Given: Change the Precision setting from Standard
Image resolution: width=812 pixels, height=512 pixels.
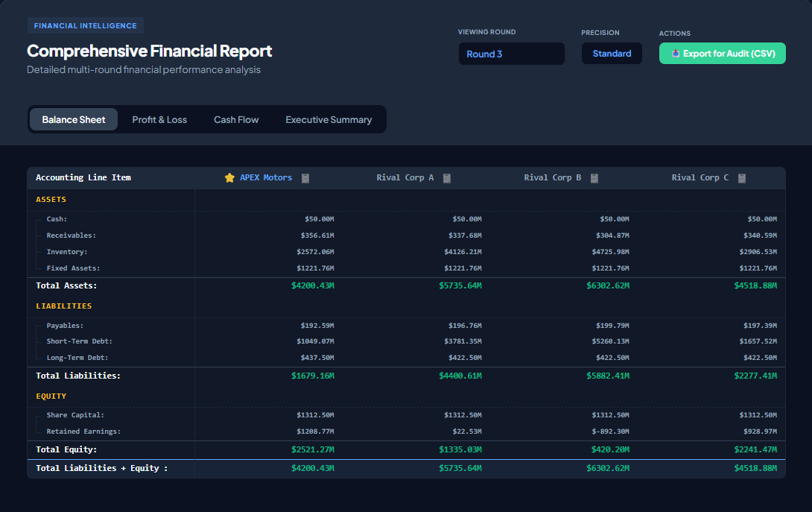Looking at the screenshot, I should (x=612, y=53).
